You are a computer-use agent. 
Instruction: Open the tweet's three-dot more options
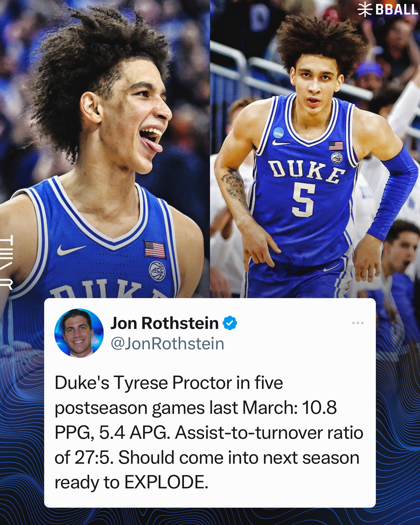click(x=358, y=323)
